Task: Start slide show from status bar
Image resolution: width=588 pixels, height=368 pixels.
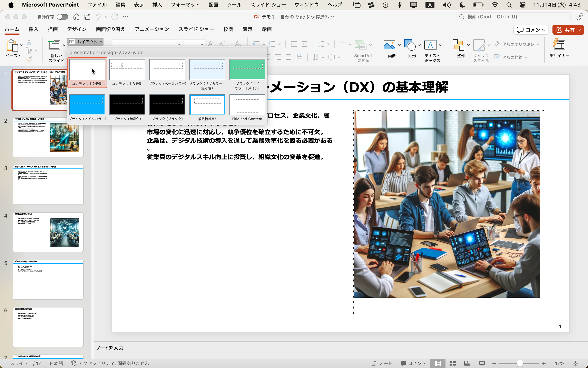Action: [x=482, y=363]
